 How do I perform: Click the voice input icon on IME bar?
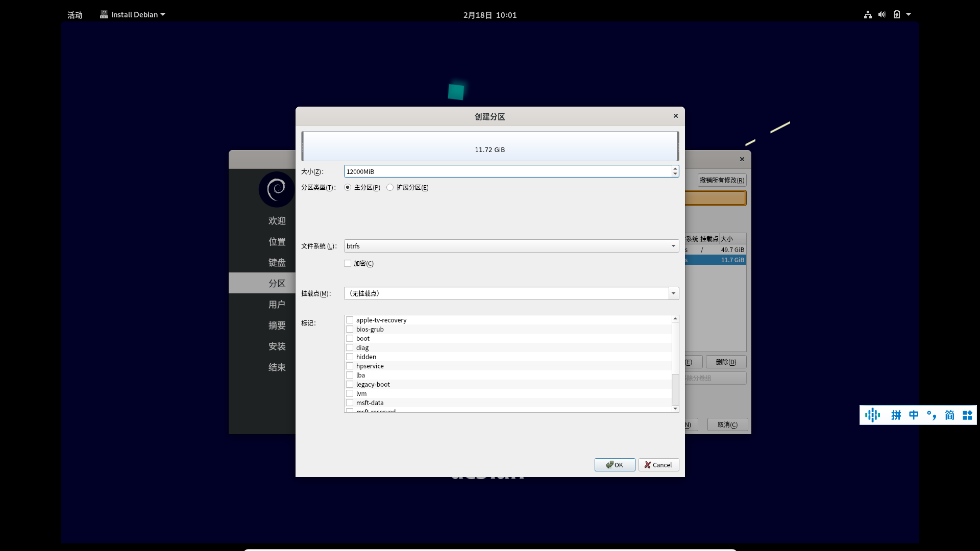[872, 415]
